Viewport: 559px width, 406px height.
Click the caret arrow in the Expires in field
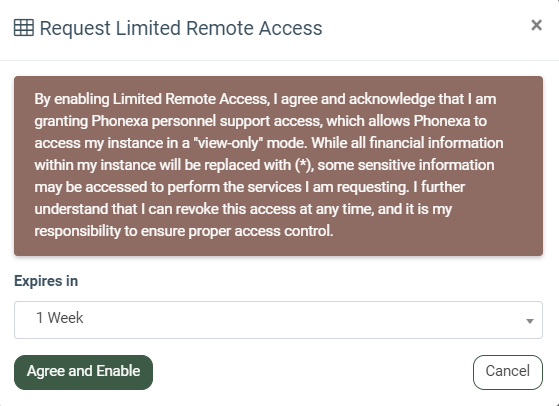point(530,321)
